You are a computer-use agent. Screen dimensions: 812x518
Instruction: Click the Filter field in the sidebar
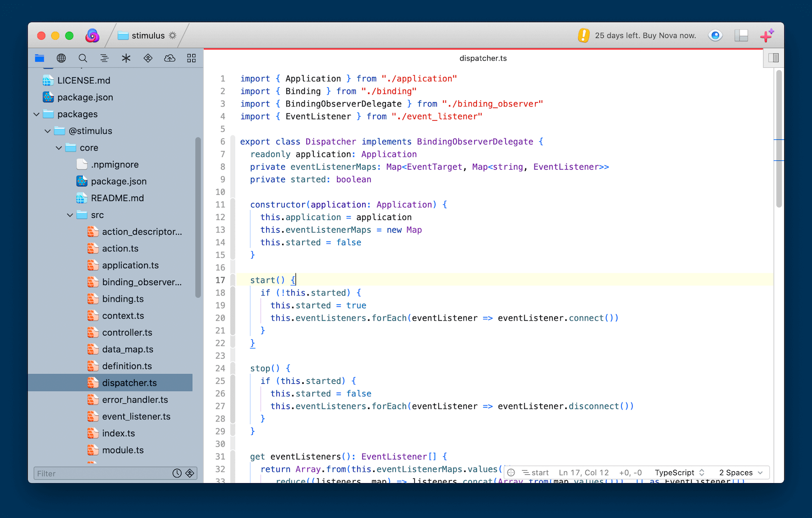(103, 473)
